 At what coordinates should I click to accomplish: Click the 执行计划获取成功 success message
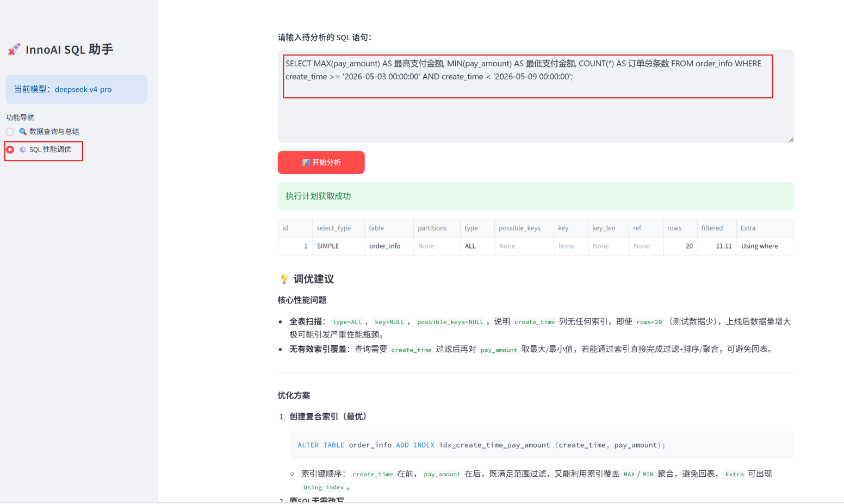point(536,196)
